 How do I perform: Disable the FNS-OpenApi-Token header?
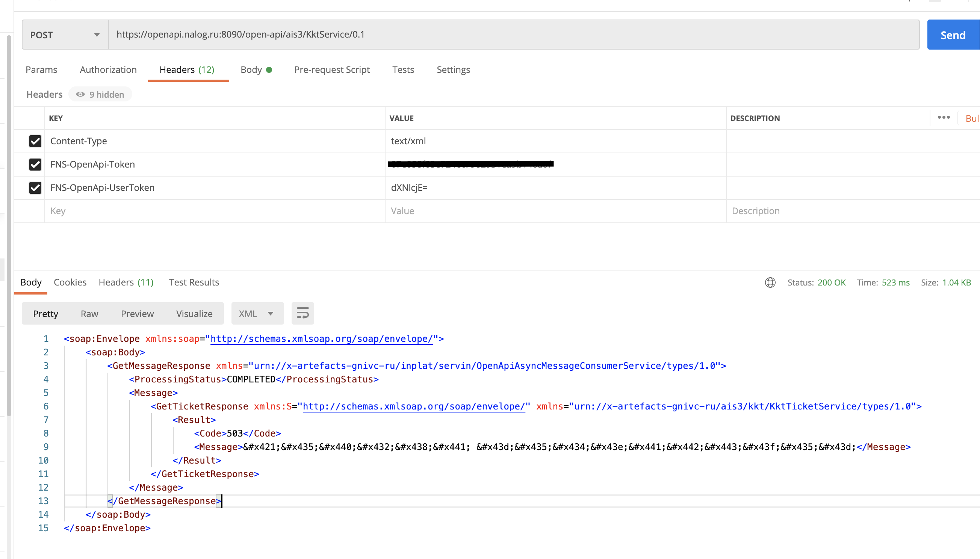point(35,164)
